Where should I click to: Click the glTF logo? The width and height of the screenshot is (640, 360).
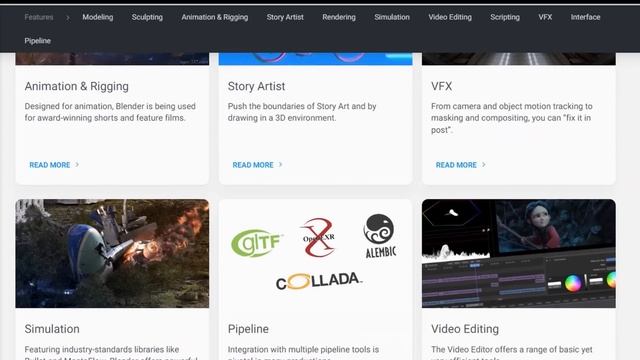coord(257,242)
